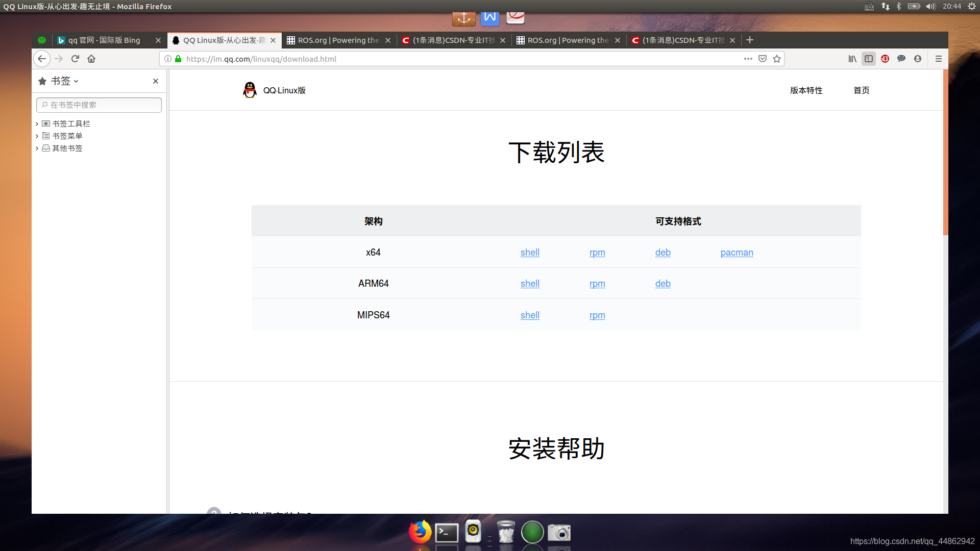Viewport: 980px width, 551px height.
Task: Open the system volume indicator
Action: point(930,6)
